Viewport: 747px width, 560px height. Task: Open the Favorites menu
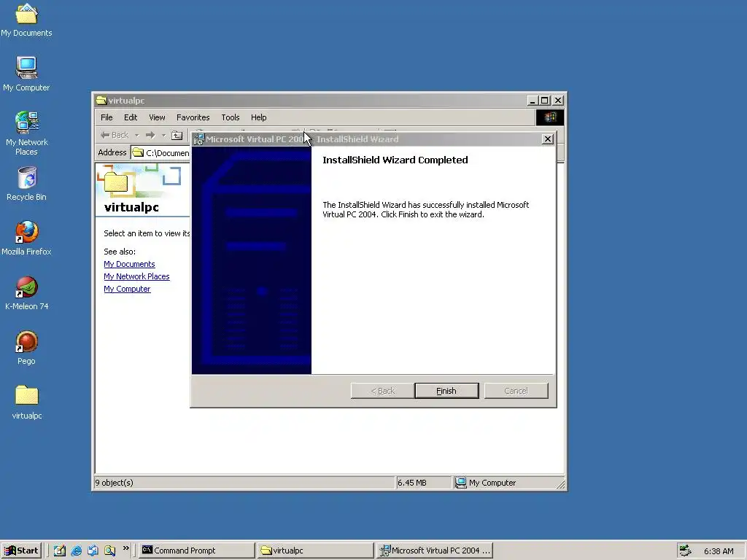coord(193,117)
